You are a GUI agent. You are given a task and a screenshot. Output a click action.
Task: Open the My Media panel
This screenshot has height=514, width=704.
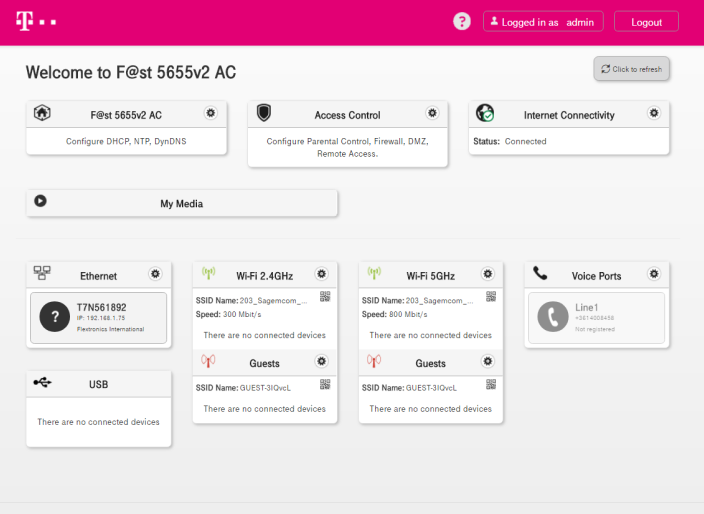(x=181, y=203)
